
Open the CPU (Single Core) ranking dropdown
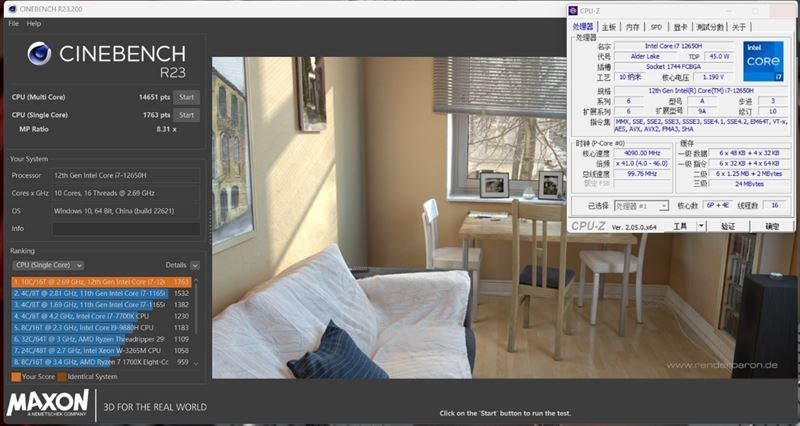coord(48,265)
